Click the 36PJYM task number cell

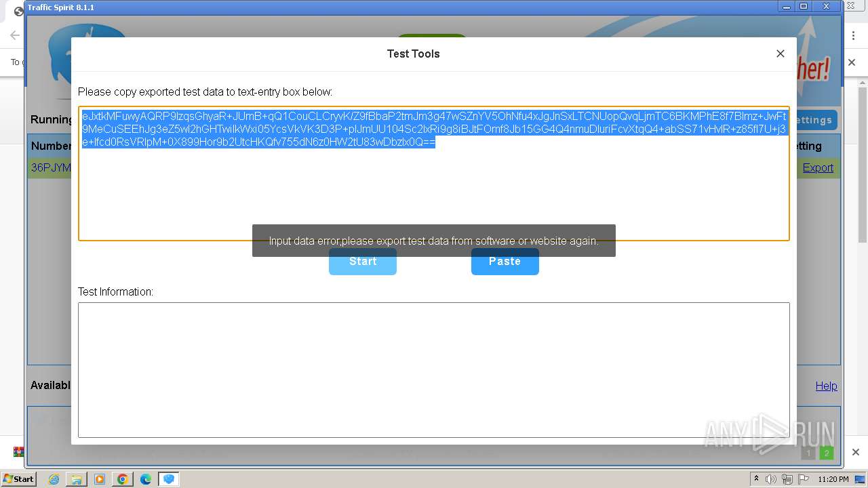[x=51, y=167]
